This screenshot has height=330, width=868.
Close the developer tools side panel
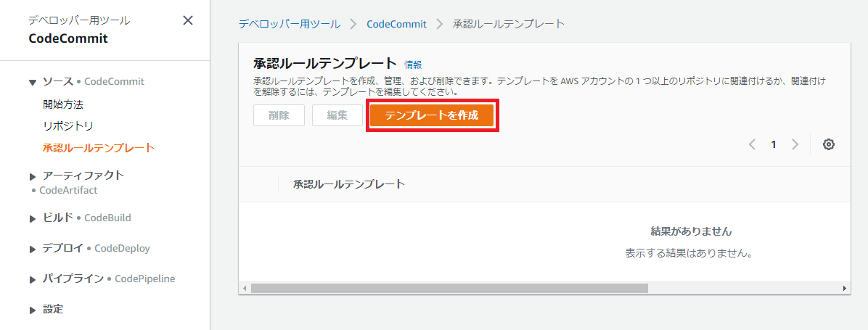point(187,20)
